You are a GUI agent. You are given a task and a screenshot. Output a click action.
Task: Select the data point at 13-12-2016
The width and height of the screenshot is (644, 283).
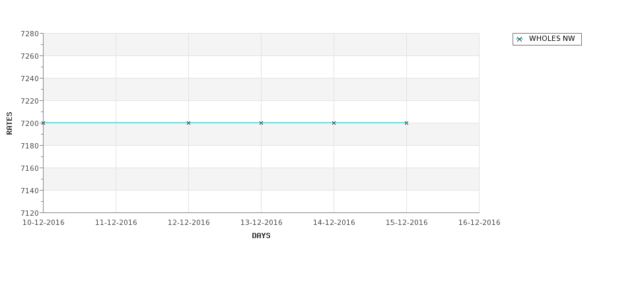261,123
